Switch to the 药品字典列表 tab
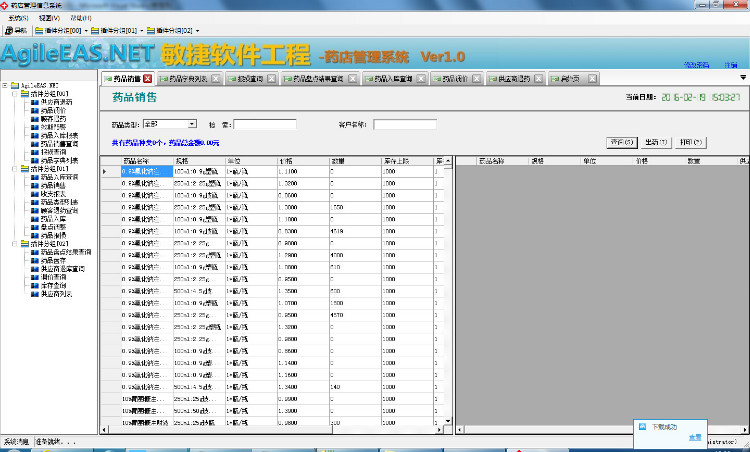 point(188,78)
